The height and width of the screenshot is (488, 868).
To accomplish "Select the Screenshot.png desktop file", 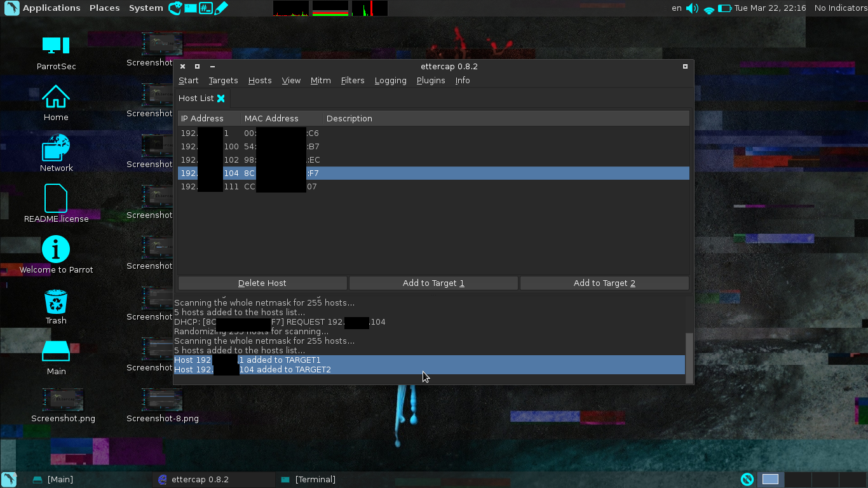I will pyautogui.click(x=62, y=406).
